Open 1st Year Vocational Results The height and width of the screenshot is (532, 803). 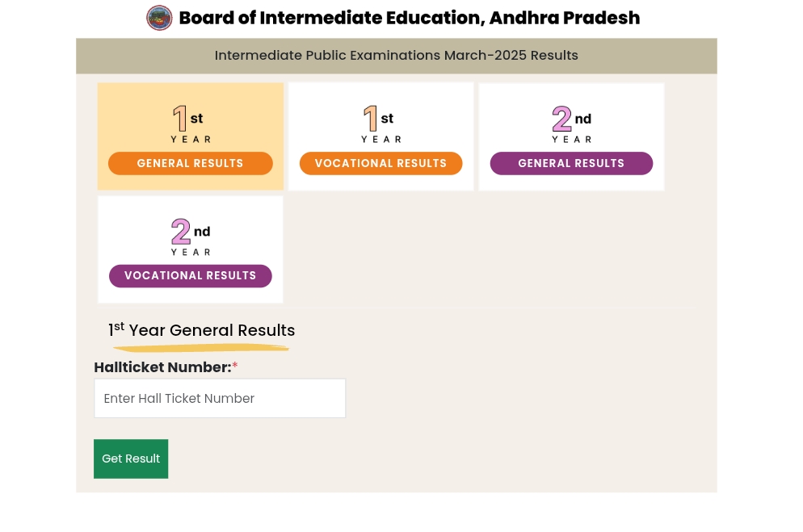[x=381, y=163]
